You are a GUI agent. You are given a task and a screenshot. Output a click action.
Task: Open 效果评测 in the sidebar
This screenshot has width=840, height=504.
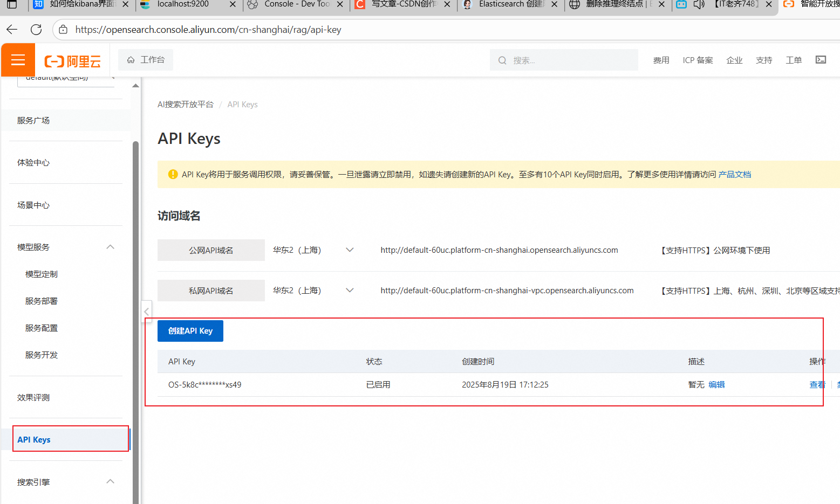click(33, 398)
